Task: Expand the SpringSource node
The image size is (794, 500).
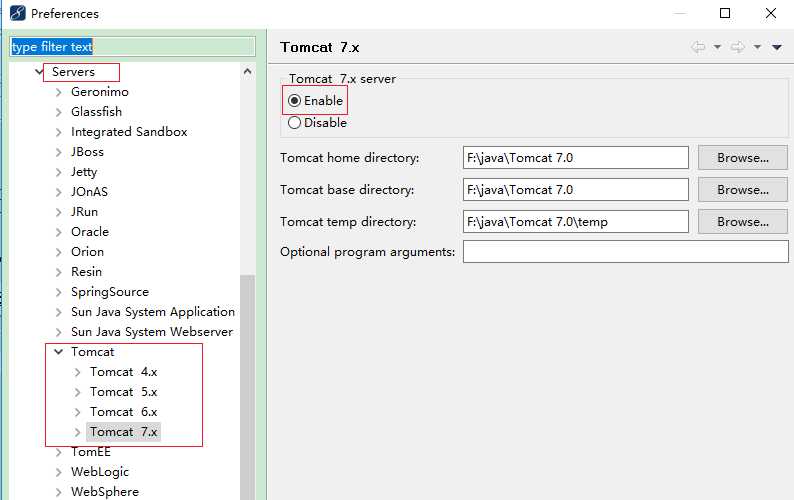Action: coord(59,292)
